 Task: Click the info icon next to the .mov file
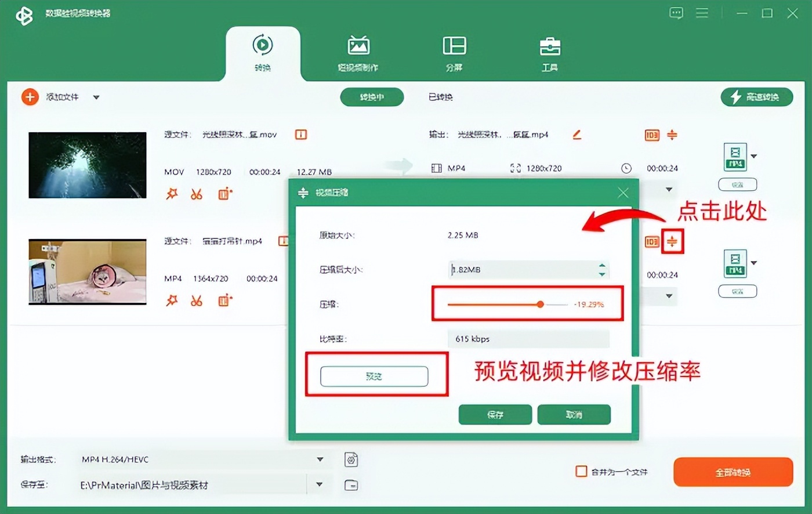(x=300, y=135)
